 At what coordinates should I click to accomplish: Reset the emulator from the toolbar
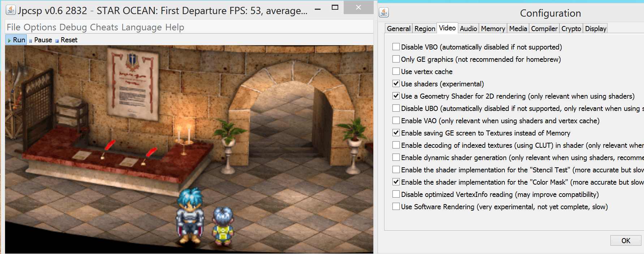tap(66, 40)
